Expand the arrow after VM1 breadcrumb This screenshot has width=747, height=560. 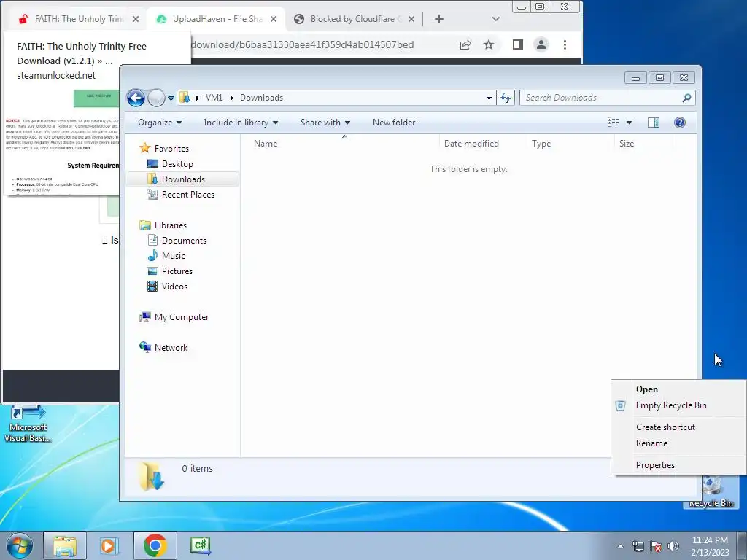231,98
